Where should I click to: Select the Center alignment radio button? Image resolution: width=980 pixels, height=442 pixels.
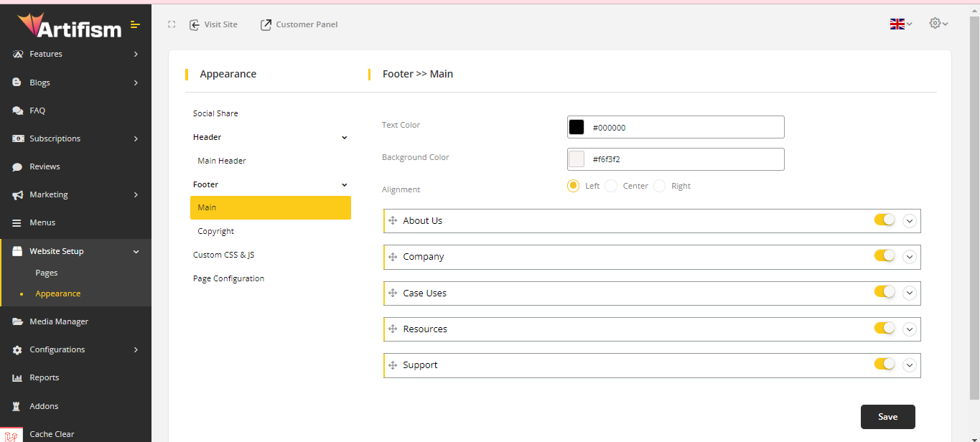[x=611, y=186]
